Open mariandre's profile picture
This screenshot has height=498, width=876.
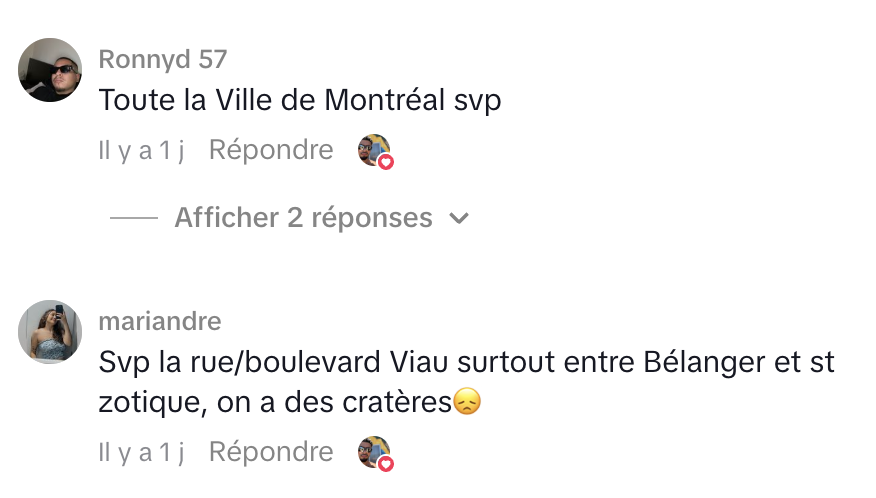tap(50, 330)
